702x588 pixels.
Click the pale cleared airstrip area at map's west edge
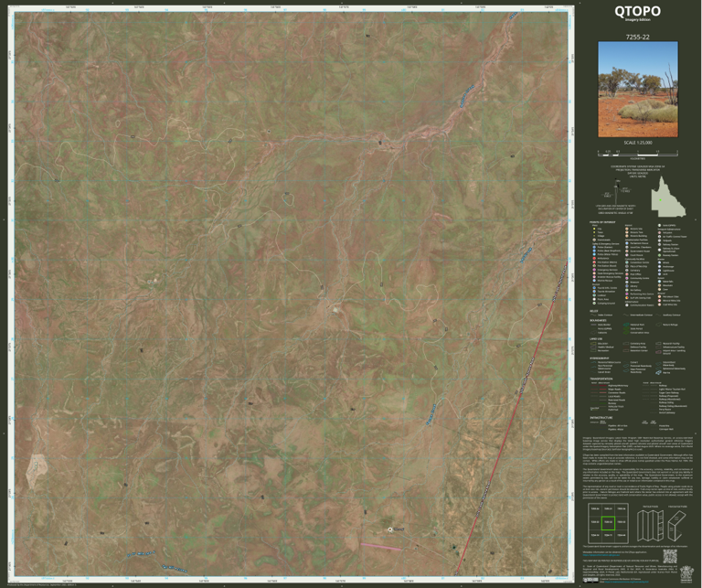[37, 470]
